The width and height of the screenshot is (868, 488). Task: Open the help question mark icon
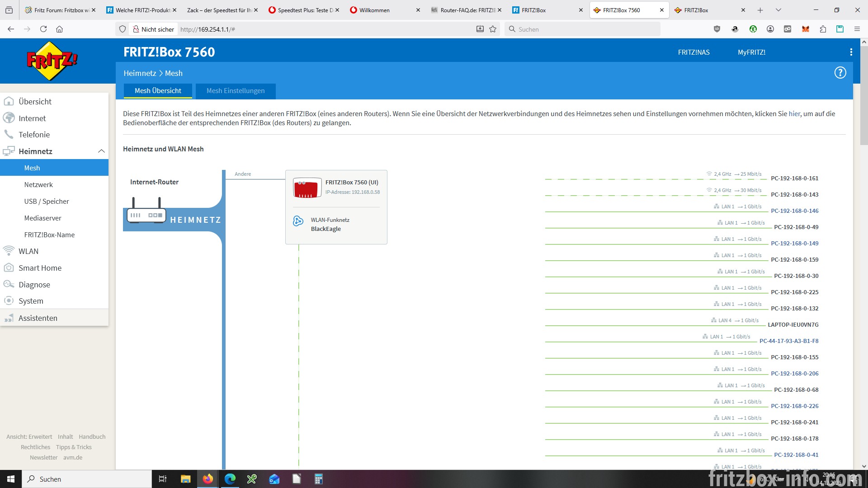(x=840, y=73)
